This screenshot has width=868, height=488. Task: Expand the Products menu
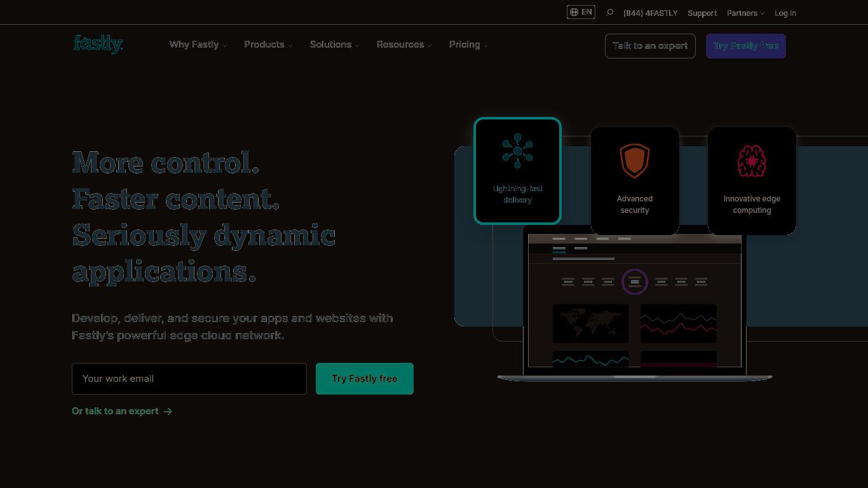click(268, 44)
